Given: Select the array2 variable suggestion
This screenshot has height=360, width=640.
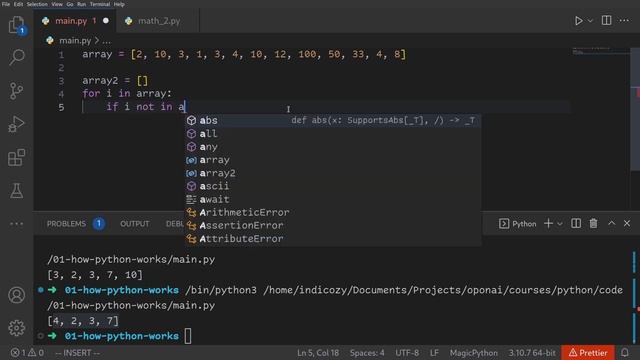Looking at the screenshot, I should click(x=332, y=173).
